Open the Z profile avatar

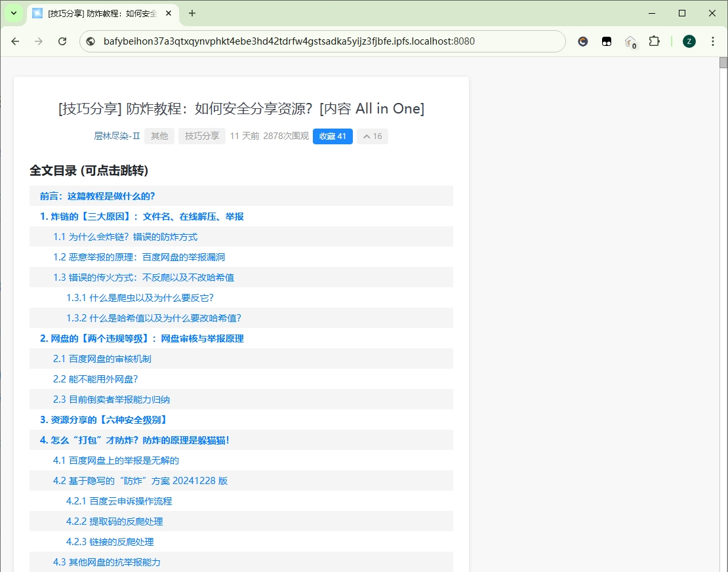(x=689, y=41)
